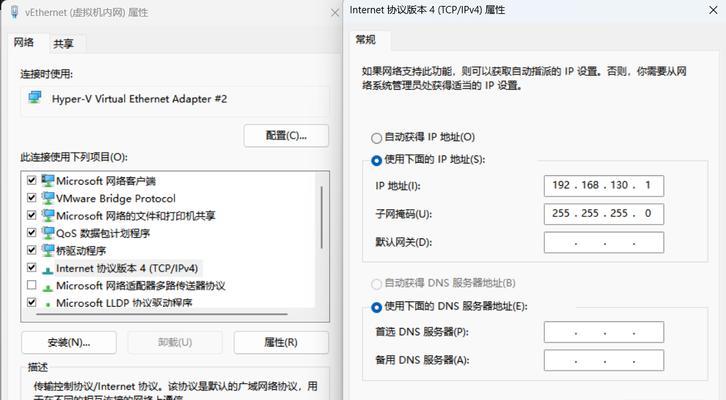Screen dimensions: 726x400
Task: Toggle 文件和打印机共享 checkbox
Action: click(31, 215)
